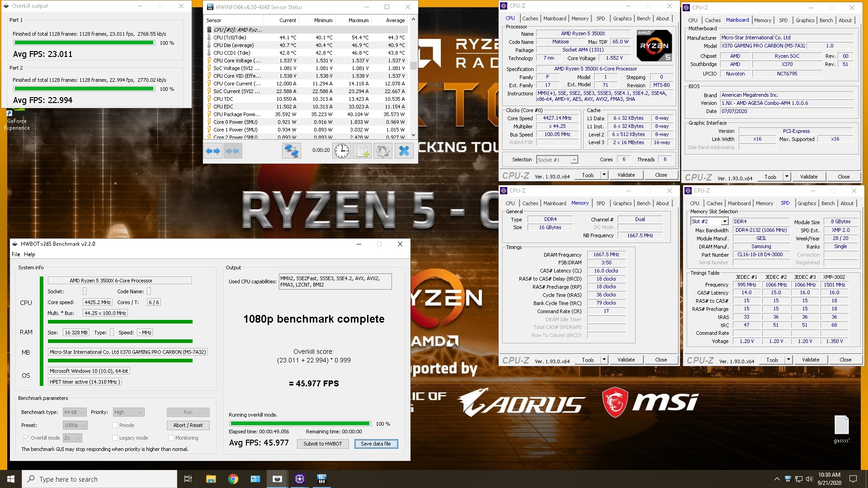Screen dimensions: 868x488
Task: Click Ryzen logo in CPU-Z CPU window
Action: 654,46
